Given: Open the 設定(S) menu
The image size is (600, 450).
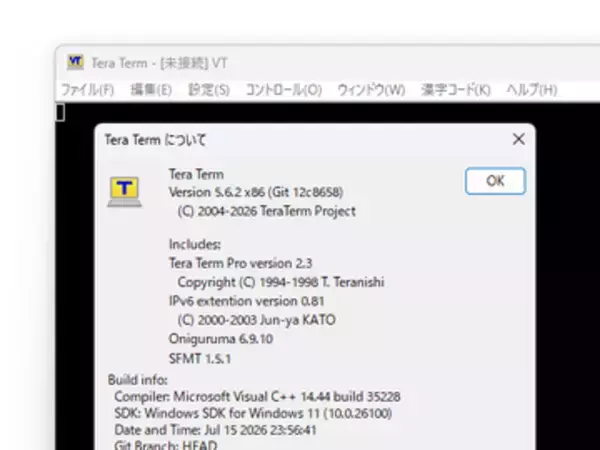Looking at the screenshot, I should click(209, 90).
